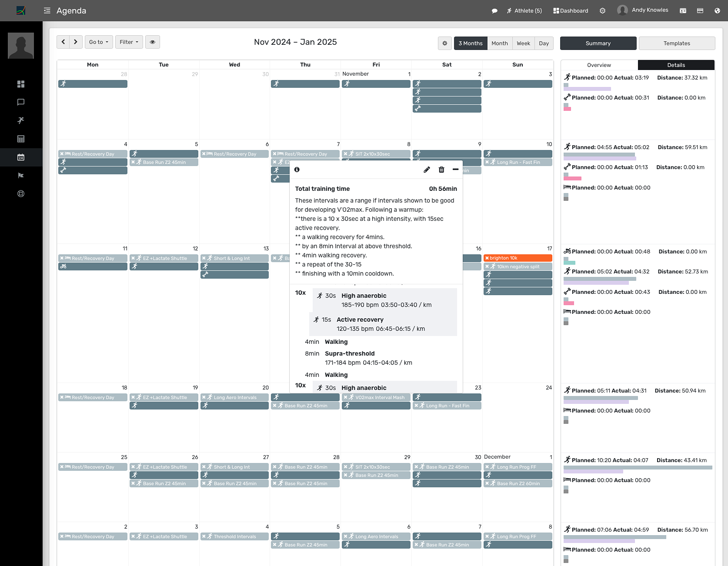Switch to Week calendar view

[x=523, y=43]
